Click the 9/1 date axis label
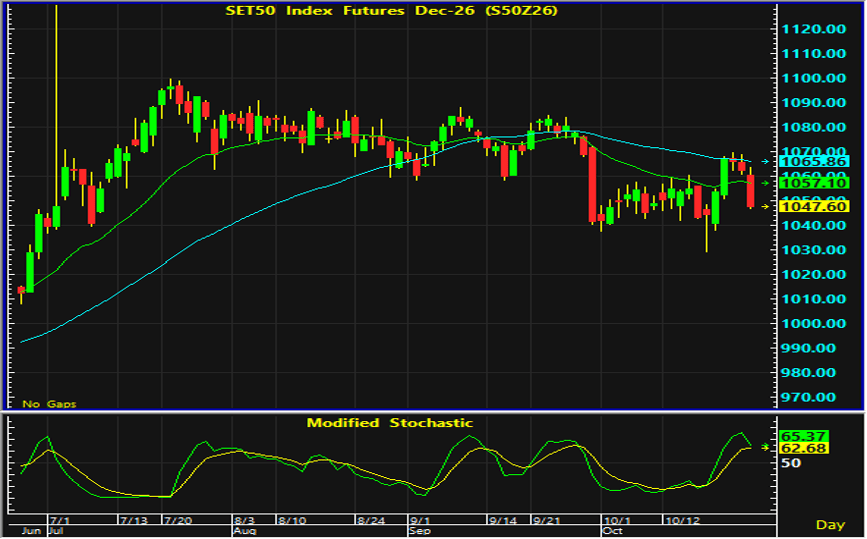The width and height of the screenshot is (867, 539). 420,521
